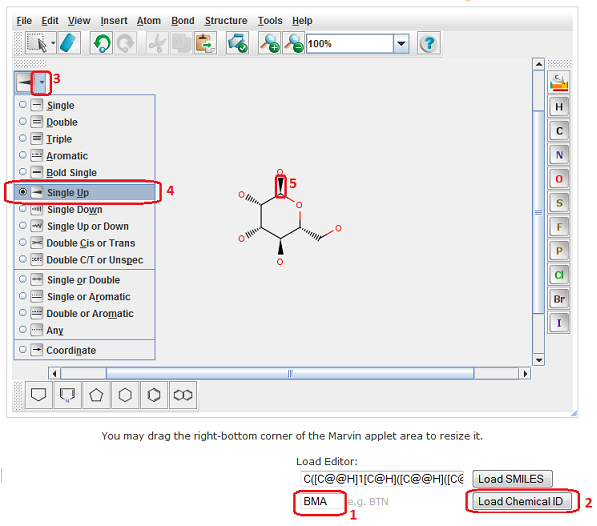
Task: Choose Double Cis or Trans bond
Action: click(x=85, y=243)
